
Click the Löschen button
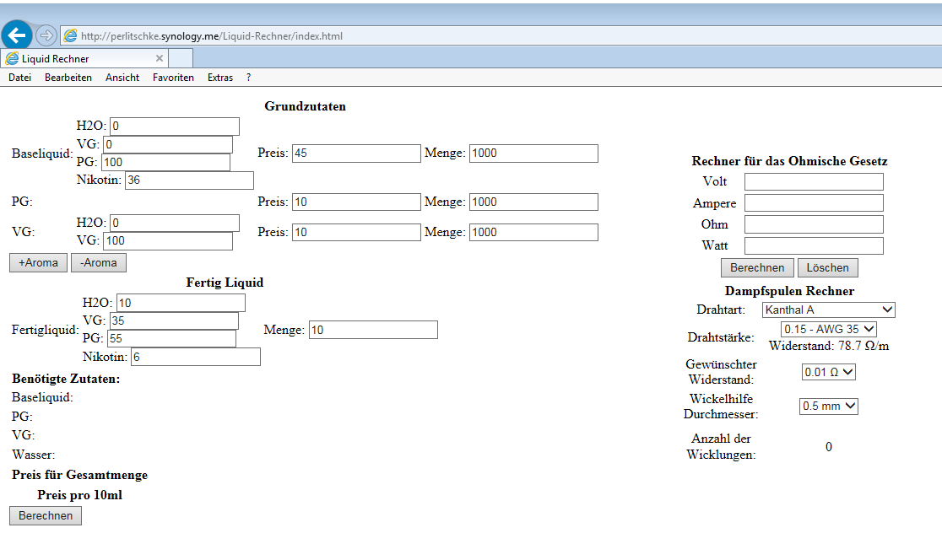[827, 267]
